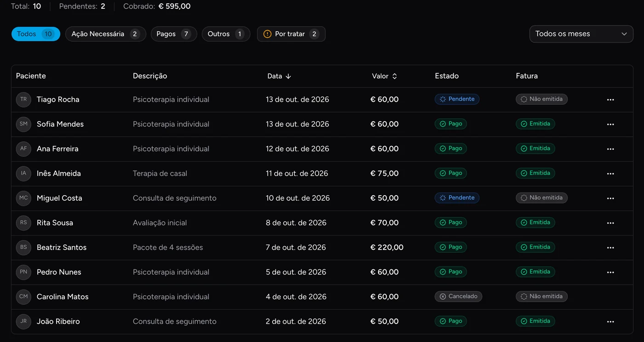Open three-dot menu on Sofia Mendes row
Screen dimensions: 644x342
click(x=610, y=124)
